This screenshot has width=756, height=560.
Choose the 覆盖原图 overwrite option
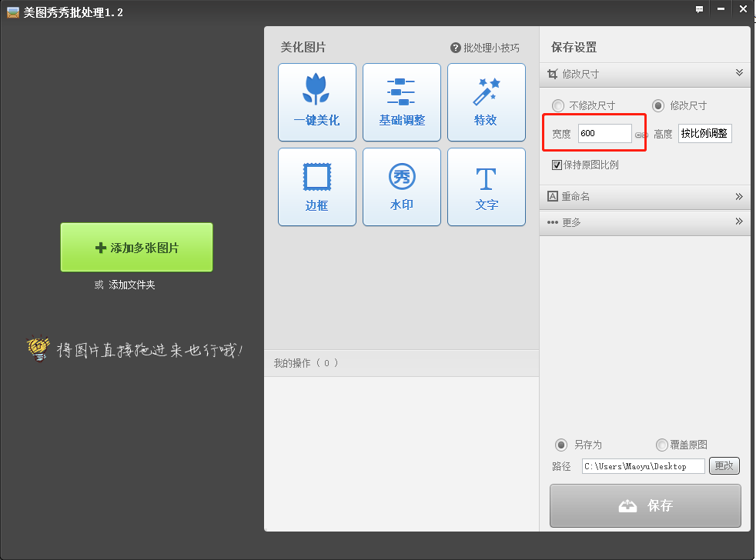point(662,445)
